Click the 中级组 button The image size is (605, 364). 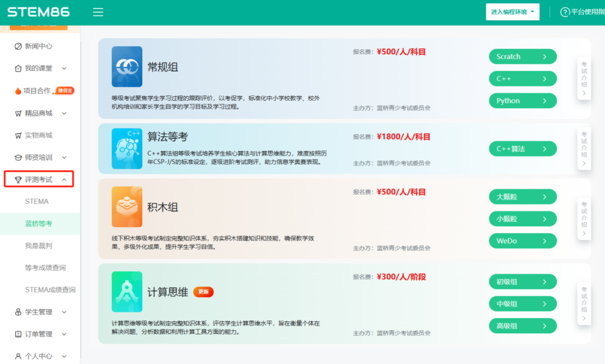pos(523,304)
